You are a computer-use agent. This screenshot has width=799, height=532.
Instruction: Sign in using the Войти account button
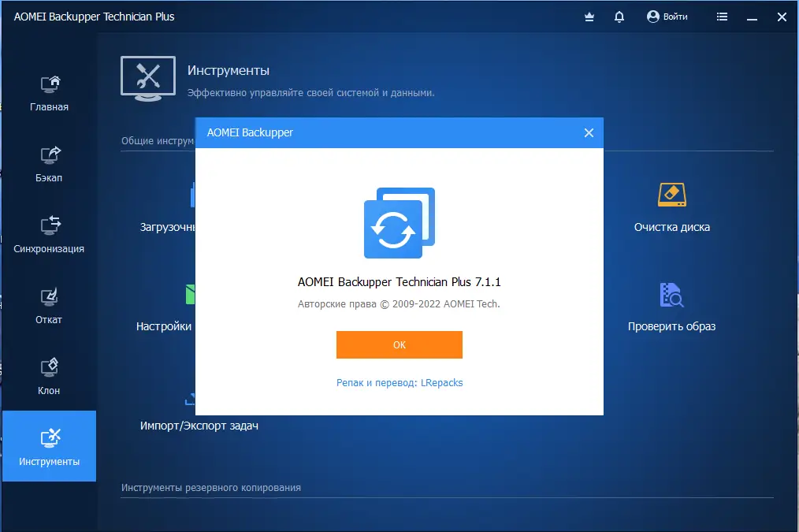667,16
